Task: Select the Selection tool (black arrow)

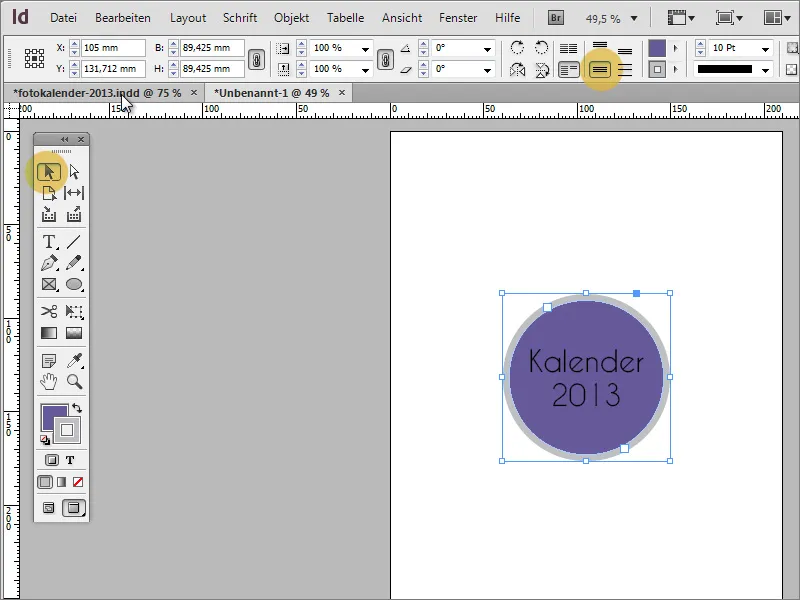Action: tap(49, 171)
